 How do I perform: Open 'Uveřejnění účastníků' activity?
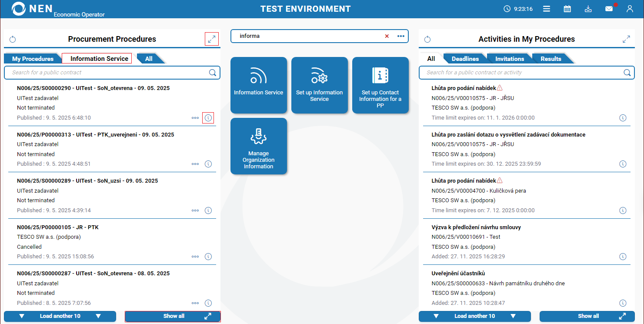[x=458, y=274]
